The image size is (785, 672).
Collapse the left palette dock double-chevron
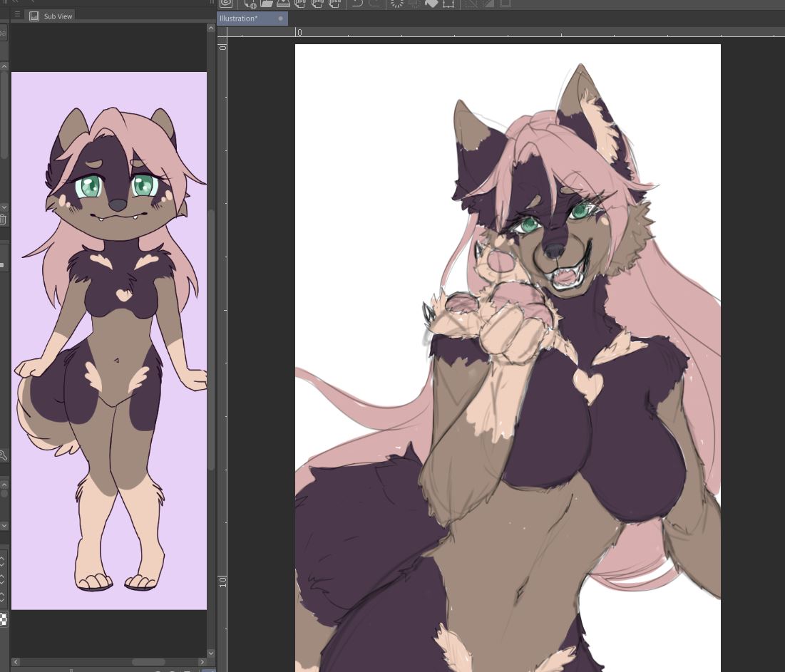point(15,2)
